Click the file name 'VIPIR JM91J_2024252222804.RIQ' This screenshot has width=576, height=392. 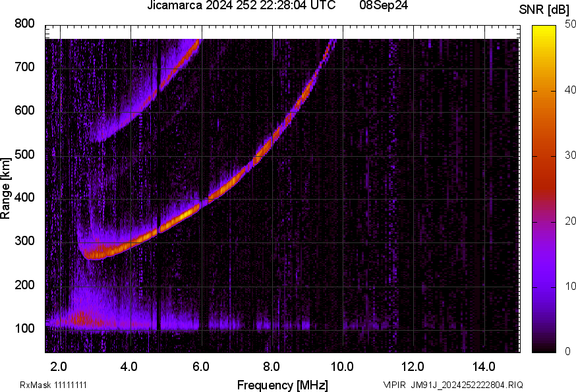click(453, 385)
